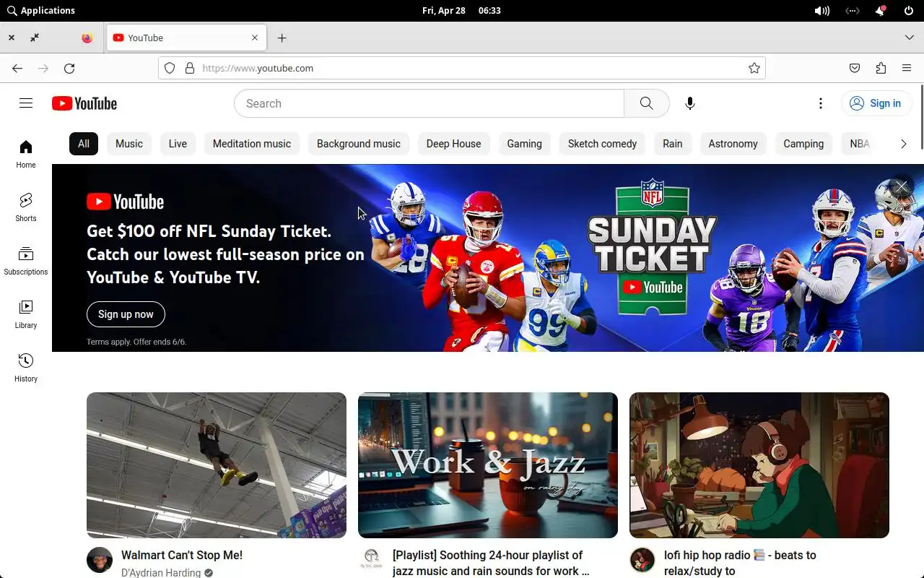Open system volume control
Screen dimensions: 924x578
point(822,11)
